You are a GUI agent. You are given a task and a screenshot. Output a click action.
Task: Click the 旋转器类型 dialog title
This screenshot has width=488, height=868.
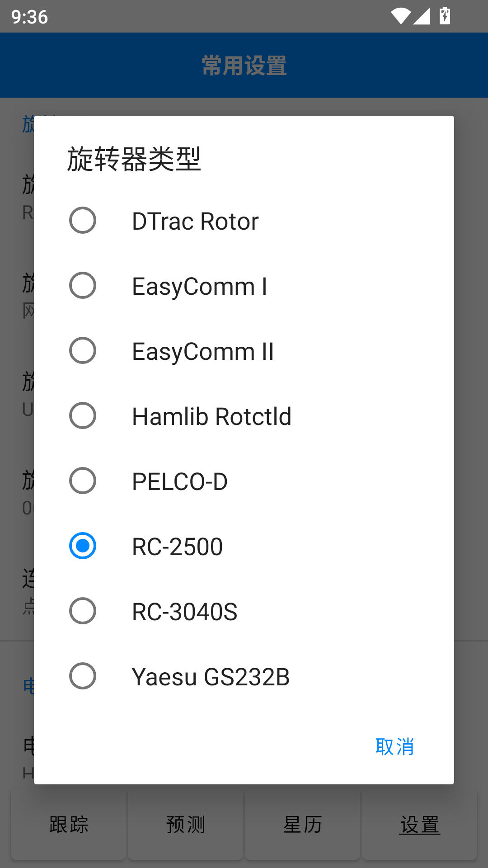(x=134, y=159)
